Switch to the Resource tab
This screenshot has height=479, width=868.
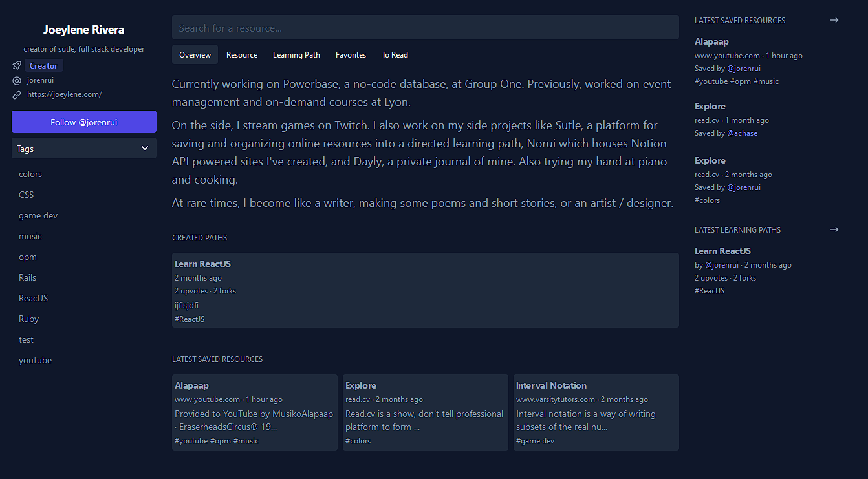click(x=242, y=55)
